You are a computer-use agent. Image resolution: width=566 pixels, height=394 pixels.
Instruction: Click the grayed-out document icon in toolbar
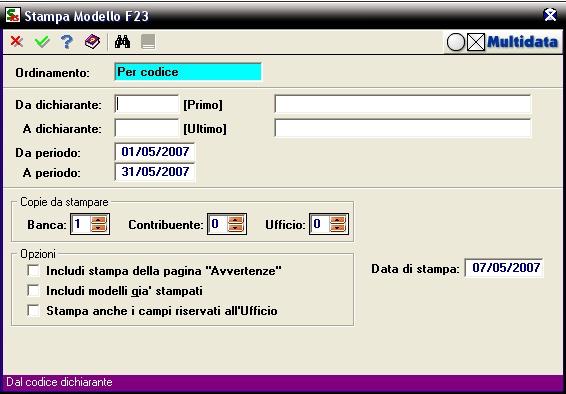click(x=148, y=42)
